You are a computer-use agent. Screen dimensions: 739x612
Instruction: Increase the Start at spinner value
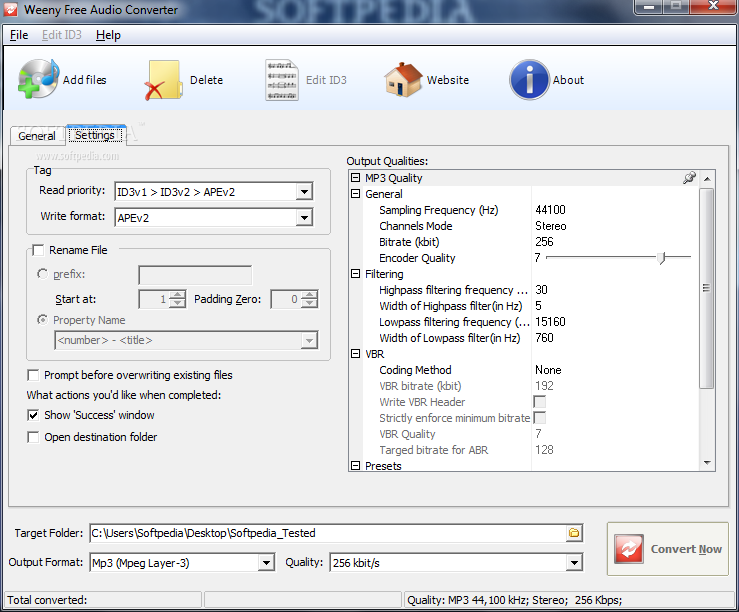tap(177, 294)
